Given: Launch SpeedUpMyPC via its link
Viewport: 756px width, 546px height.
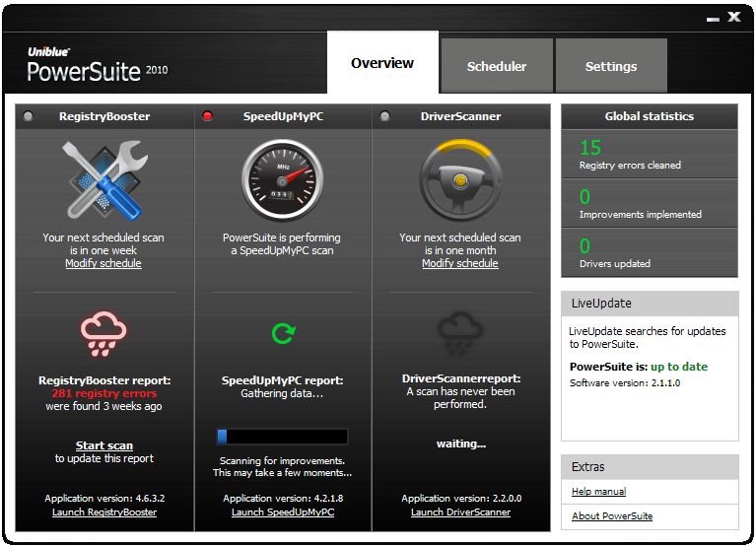Looking at the screenshot, I should (283, 512).
